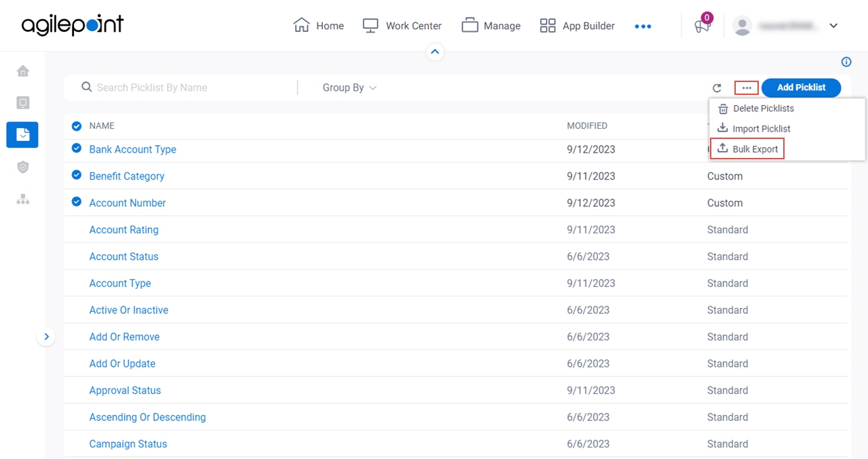Screen dimensions: 868x459
Task: Click Custom type in Benefit Category row
Action: [725, 176]
